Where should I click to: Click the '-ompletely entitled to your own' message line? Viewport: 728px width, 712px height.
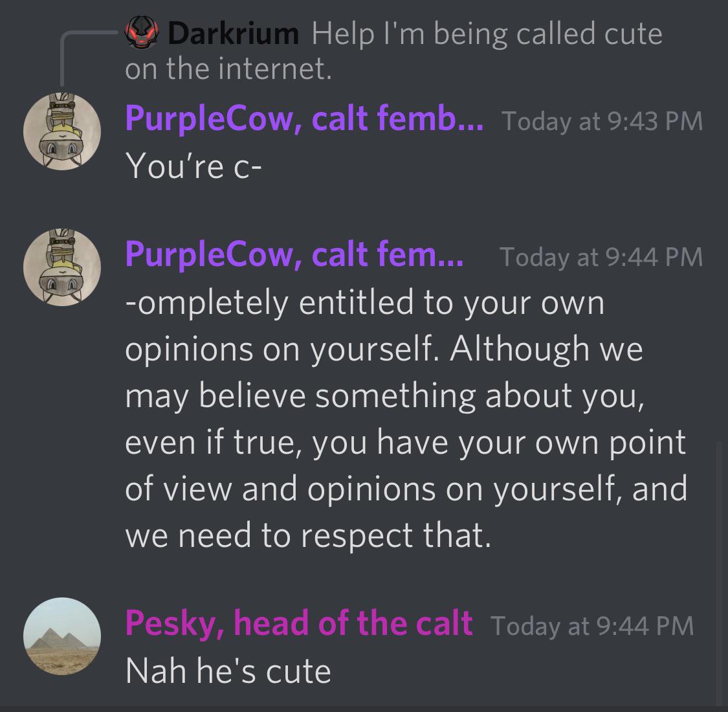pyautogui.click(x=365, y=303)
